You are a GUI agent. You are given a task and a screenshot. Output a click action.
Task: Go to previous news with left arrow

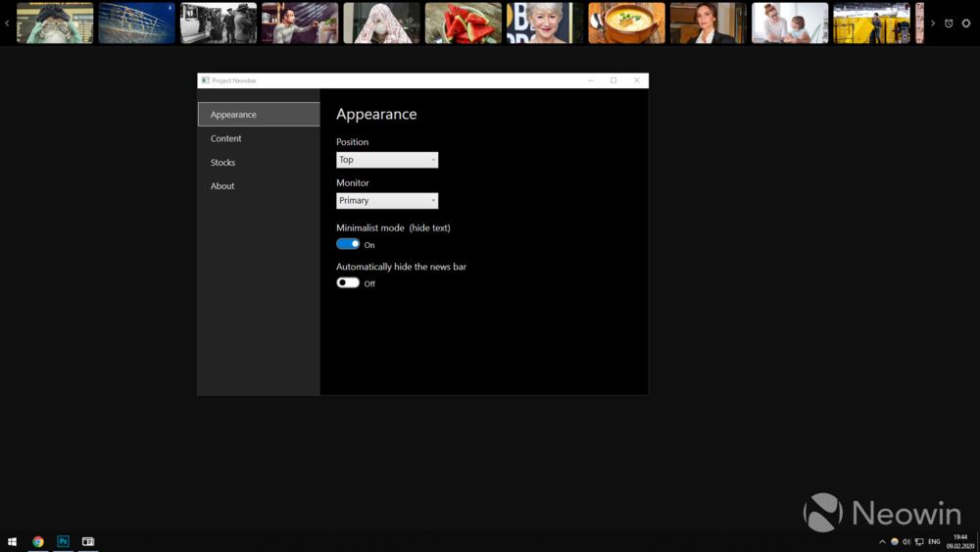7,24
